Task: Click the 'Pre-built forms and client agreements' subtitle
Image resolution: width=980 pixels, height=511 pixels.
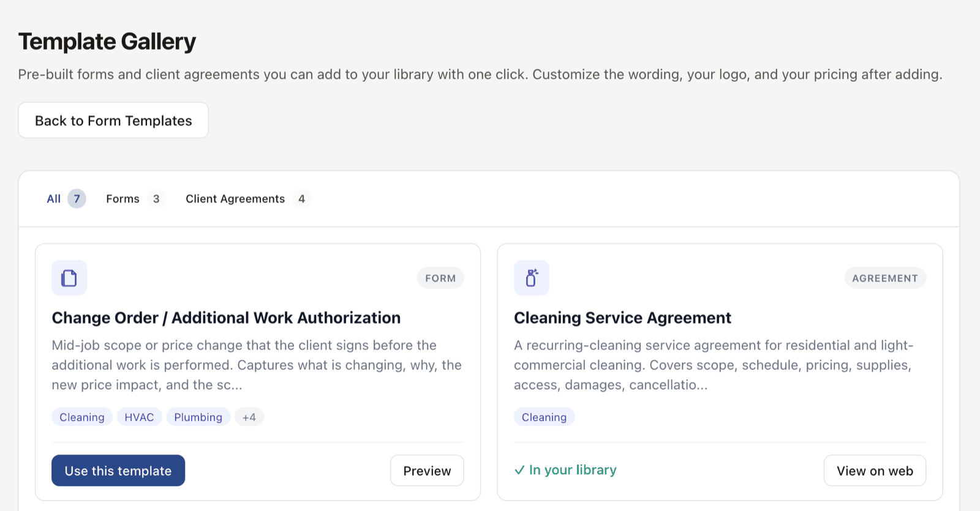Action: pos(480,75)
